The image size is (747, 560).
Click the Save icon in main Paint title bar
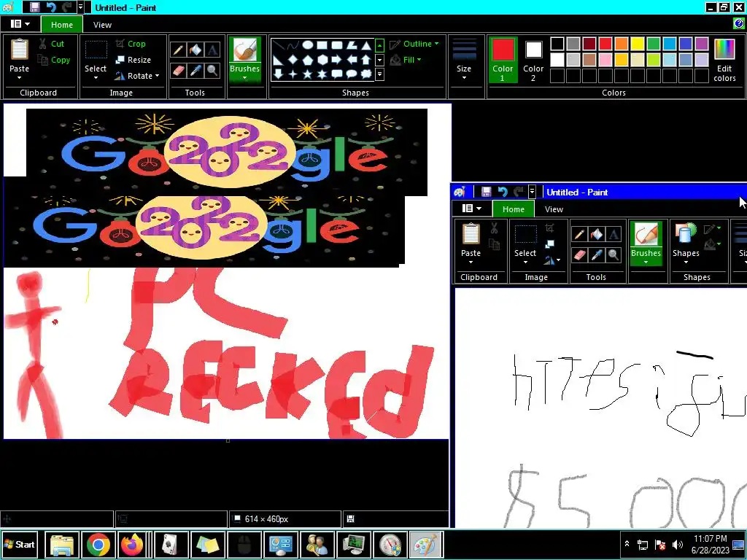tap(34, 7)
